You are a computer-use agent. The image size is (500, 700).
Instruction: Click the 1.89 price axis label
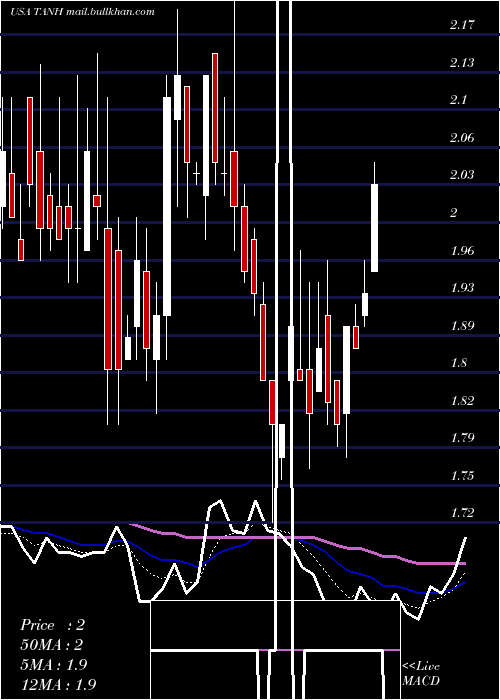click(x=461, y=325)
